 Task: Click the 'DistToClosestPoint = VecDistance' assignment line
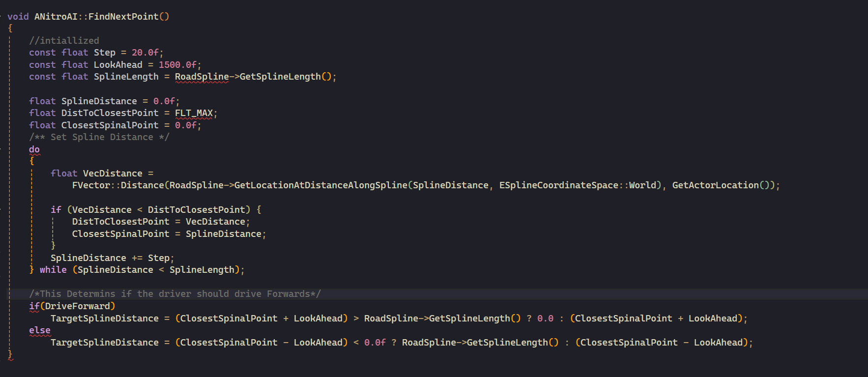(161, 222)
